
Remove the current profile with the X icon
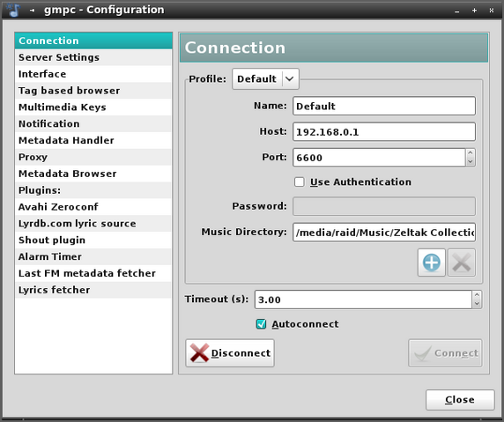tap(462, 263)
